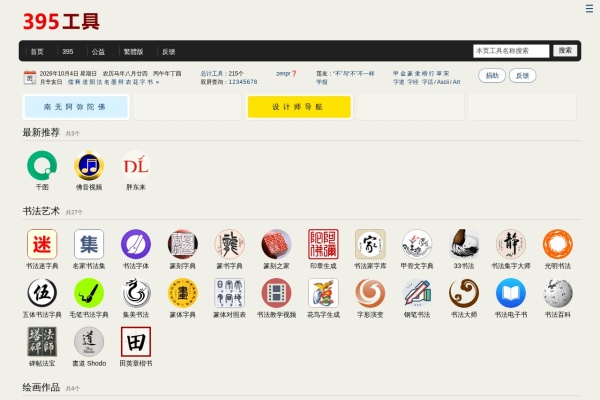Open the 印章生成 red stamp icon
600x400 pixels.
(323, 244)
